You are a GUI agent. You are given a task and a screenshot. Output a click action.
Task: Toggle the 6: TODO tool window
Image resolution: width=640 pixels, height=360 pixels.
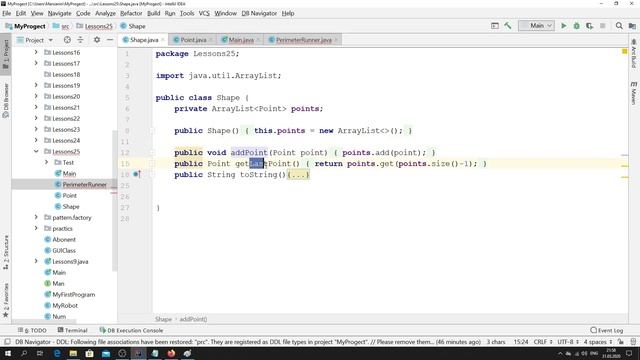pos(32,330)
